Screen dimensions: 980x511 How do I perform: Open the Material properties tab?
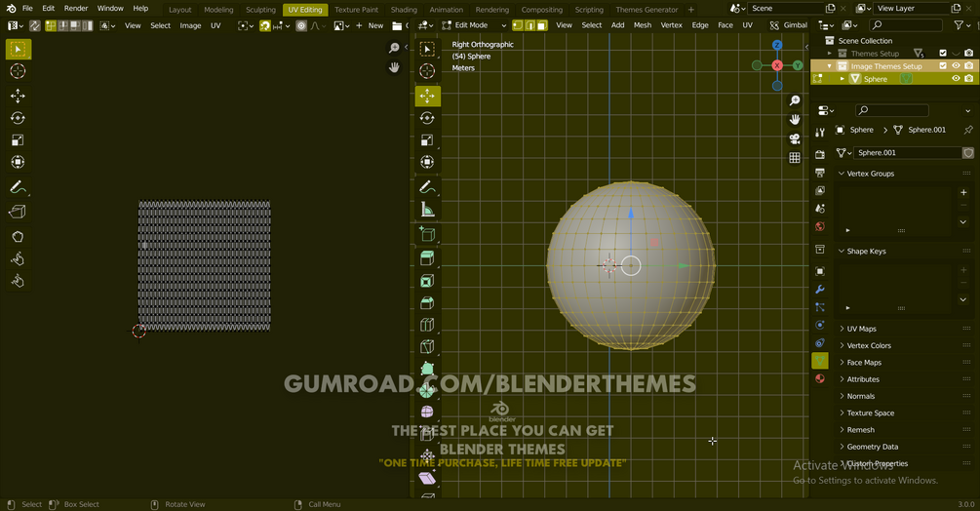pyautogui.click(x=820, y=378)
